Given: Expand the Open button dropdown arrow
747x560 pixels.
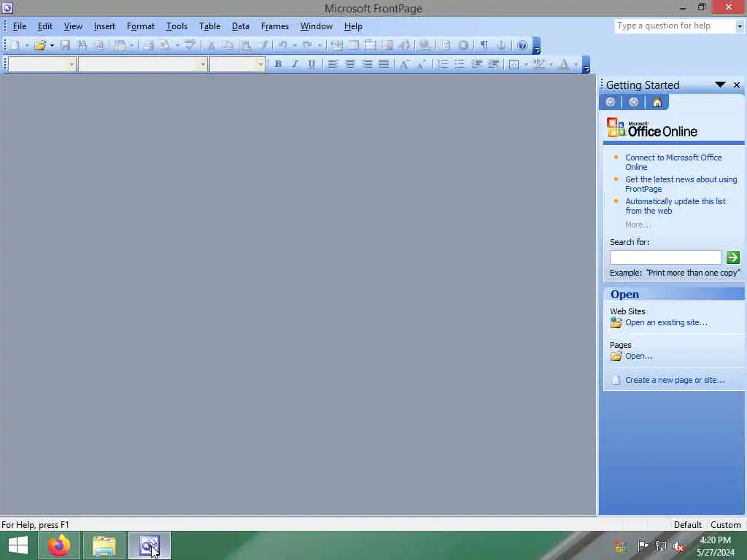Looking at the screenshot, I should [52, 45].
